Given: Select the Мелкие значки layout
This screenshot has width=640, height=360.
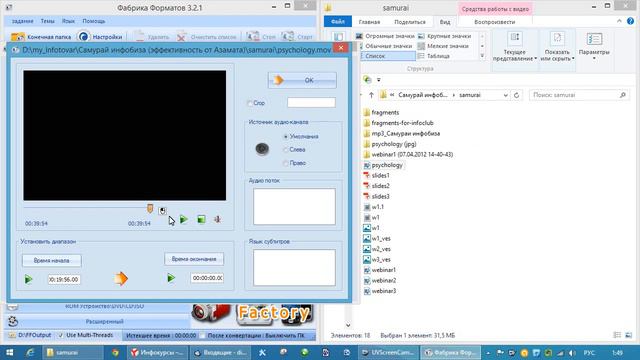Looking at the screenshot, I should 443,46.
